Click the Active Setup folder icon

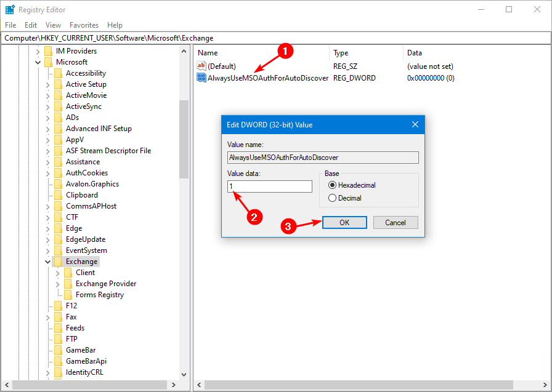59,84
